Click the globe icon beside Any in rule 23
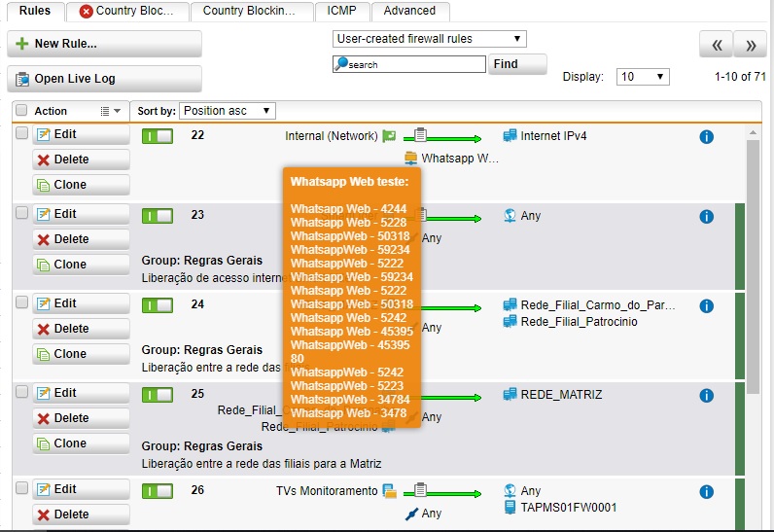Viewport: 774px width, 532px height. 510,216
